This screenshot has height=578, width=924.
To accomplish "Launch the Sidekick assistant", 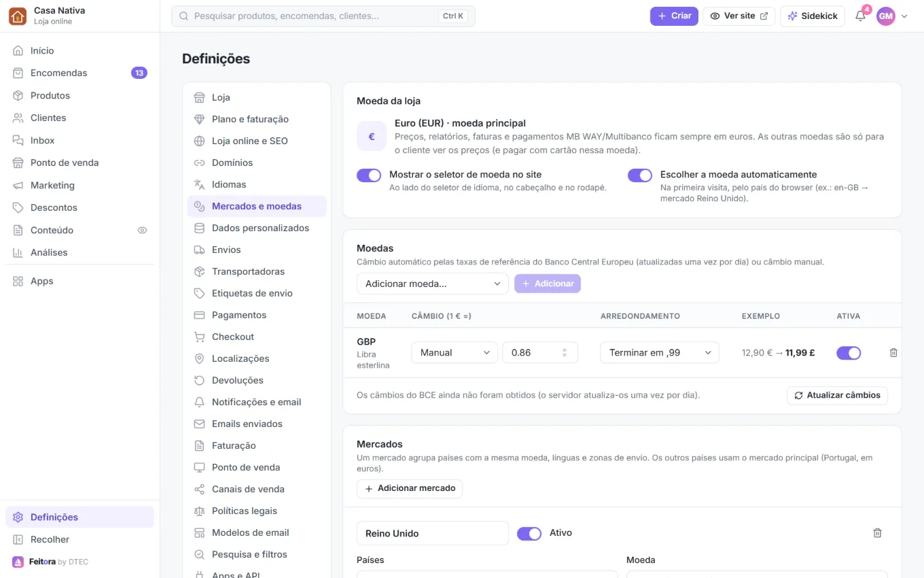I will click(x=813, y=16).
